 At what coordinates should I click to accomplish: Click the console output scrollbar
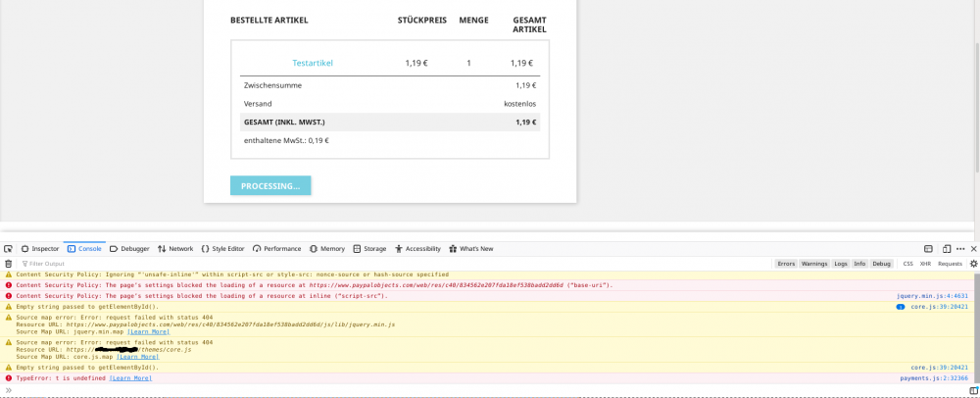click(976, 326)
